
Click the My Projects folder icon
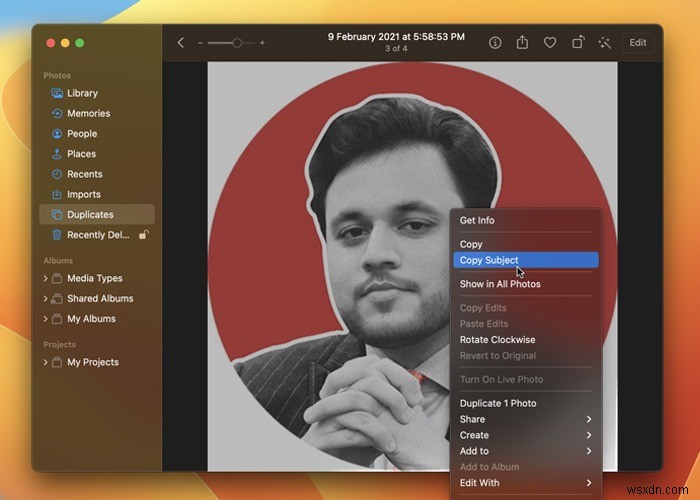tap(57, 362)
